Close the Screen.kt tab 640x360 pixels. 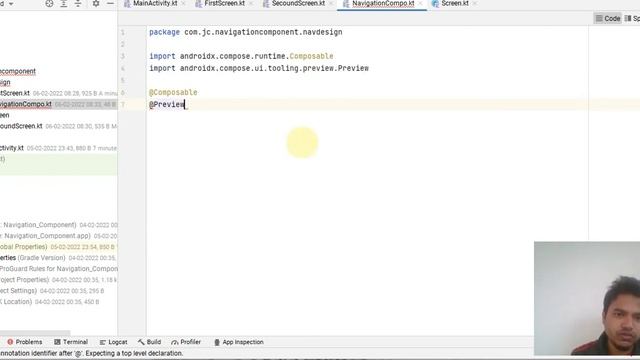point(474,4)
